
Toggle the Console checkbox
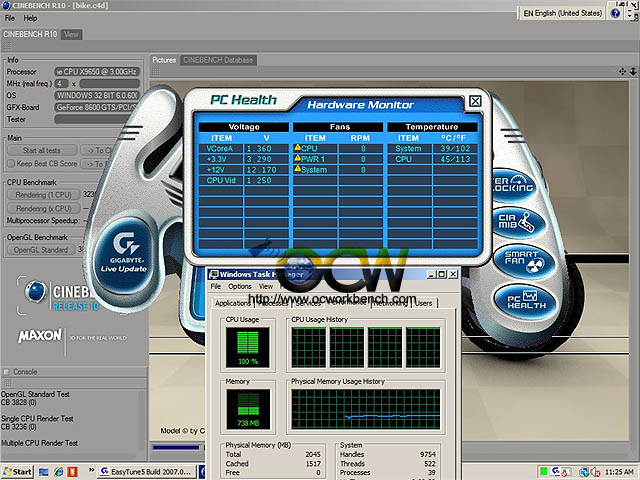point(6,372)
